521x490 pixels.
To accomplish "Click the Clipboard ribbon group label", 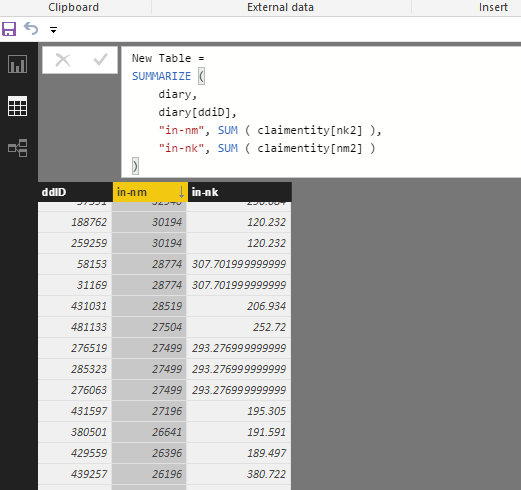I will click(x=74, y=7).
